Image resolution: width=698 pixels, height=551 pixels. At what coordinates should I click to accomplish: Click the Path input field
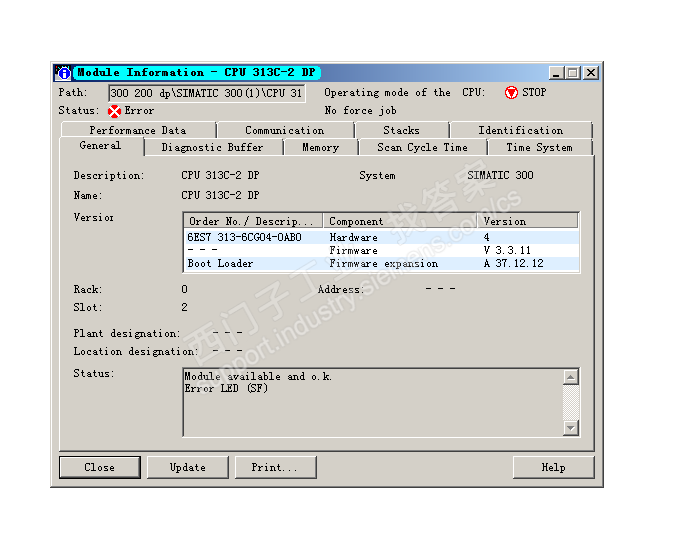[x=207, y=93]
